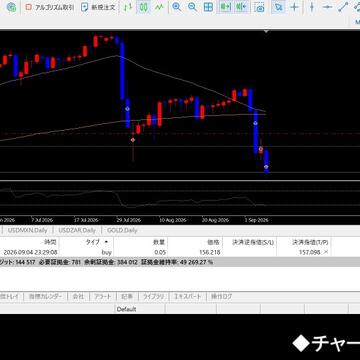Screen dimensions: 360x360
Task: Draw a vertical line on the chart
Action: click(312, 7)
